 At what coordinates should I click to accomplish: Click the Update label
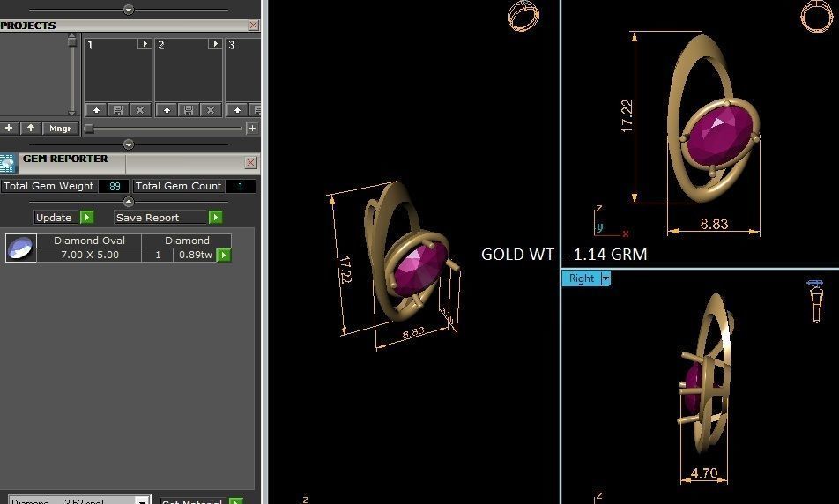pyautogui.click(x=54, y=218)
